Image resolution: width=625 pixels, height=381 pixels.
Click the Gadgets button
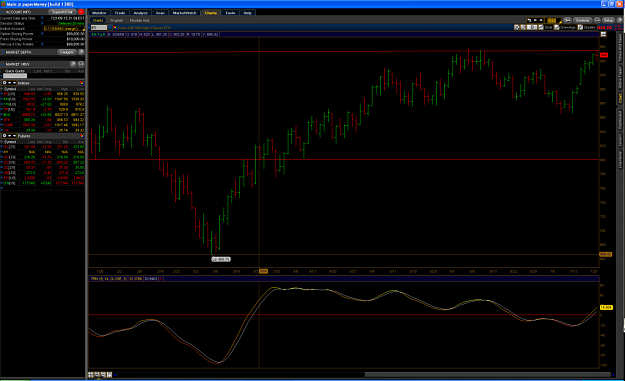click(67, 52)
